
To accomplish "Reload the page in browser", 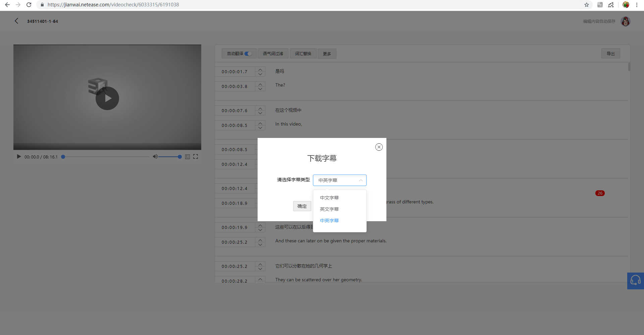I will coord(29,5).
